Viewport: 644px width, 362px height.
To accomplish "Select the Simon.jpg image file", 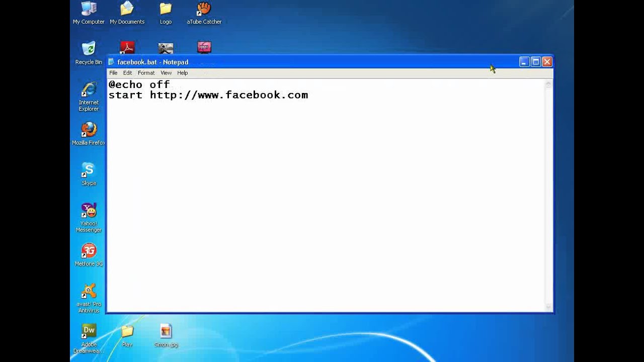I will click(x=166, y=336).
